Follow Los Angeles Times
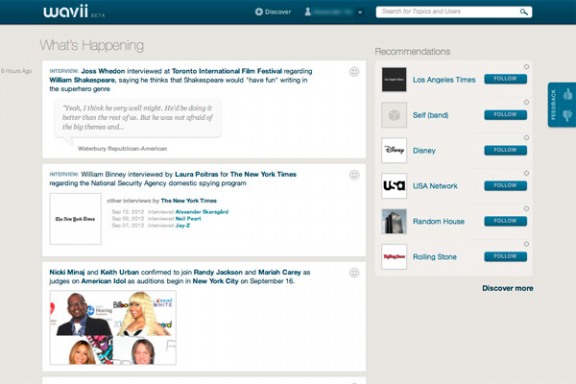The height and width of the screenshot is (384, 576). point(505,79)
